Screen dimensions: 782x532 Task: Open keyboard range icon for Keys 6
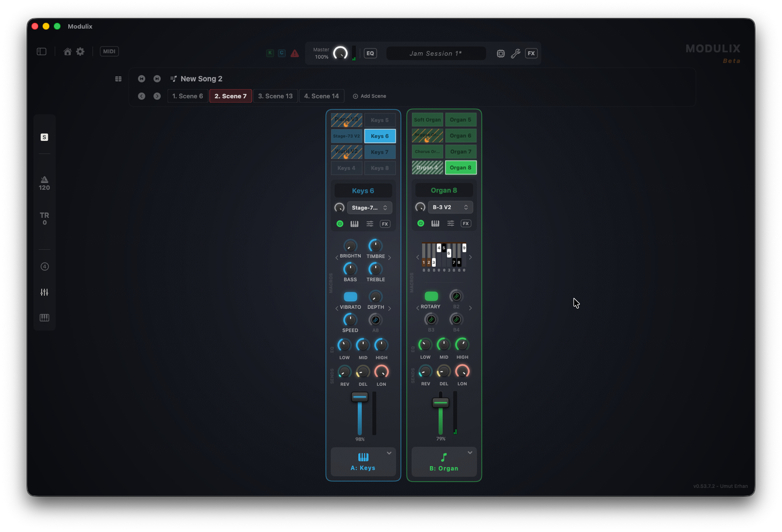click(x=354, y=224)
